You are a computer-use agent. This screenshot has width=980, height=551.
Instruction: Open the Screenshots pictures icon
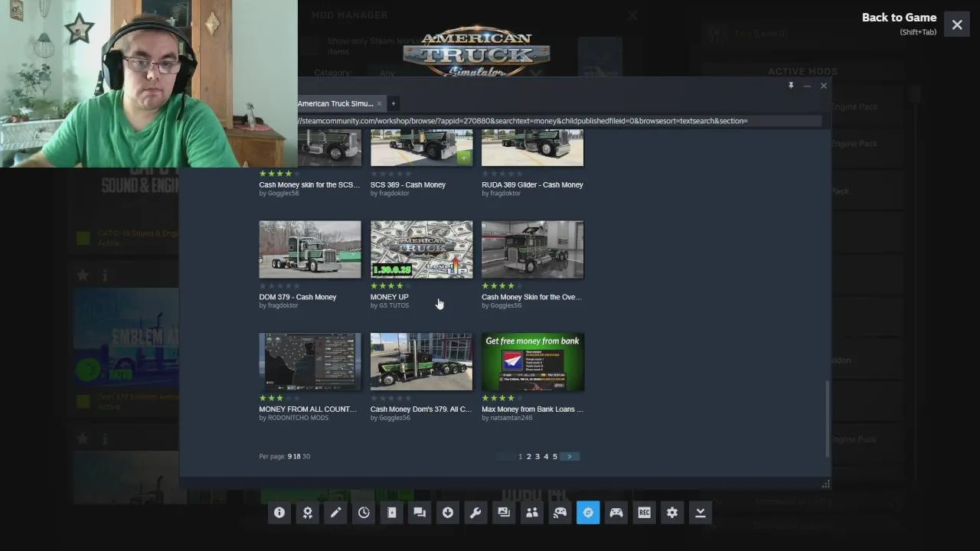504,513
